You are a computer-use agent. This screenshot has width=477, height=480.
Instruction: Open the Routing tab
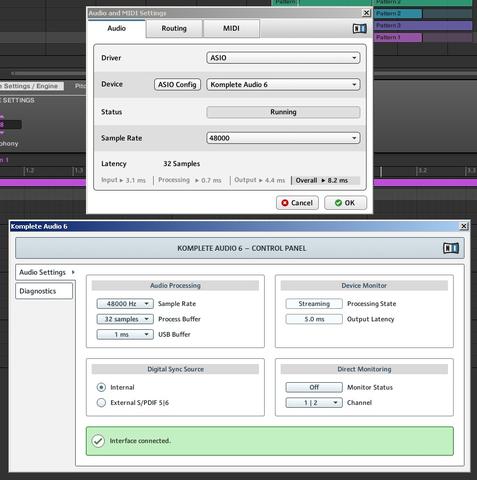[174, 28]
